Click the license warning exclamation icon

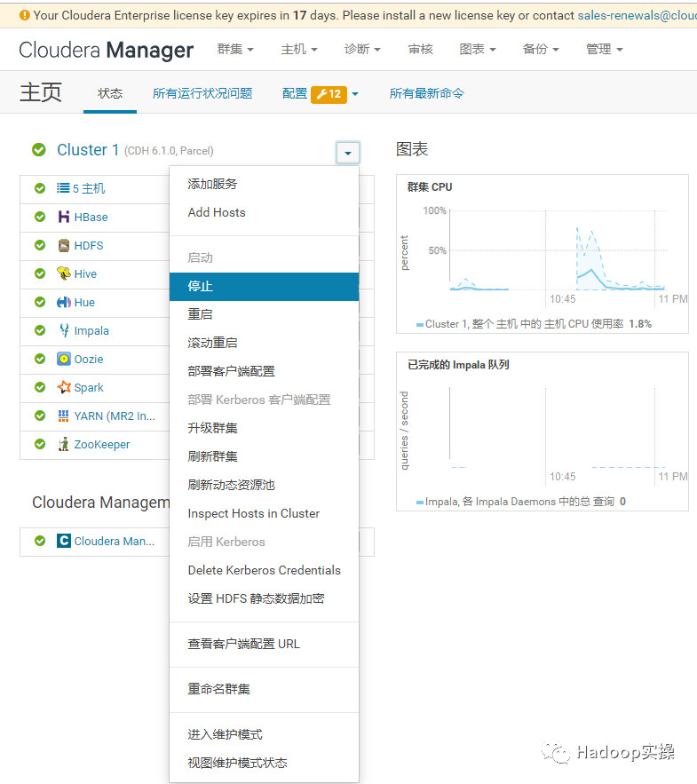pyautogui.click(x=25, y=15)
